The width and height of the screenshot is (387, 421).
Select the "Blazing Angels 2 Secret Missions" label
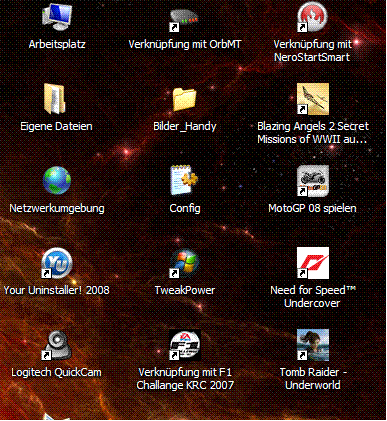pos(313,133)
